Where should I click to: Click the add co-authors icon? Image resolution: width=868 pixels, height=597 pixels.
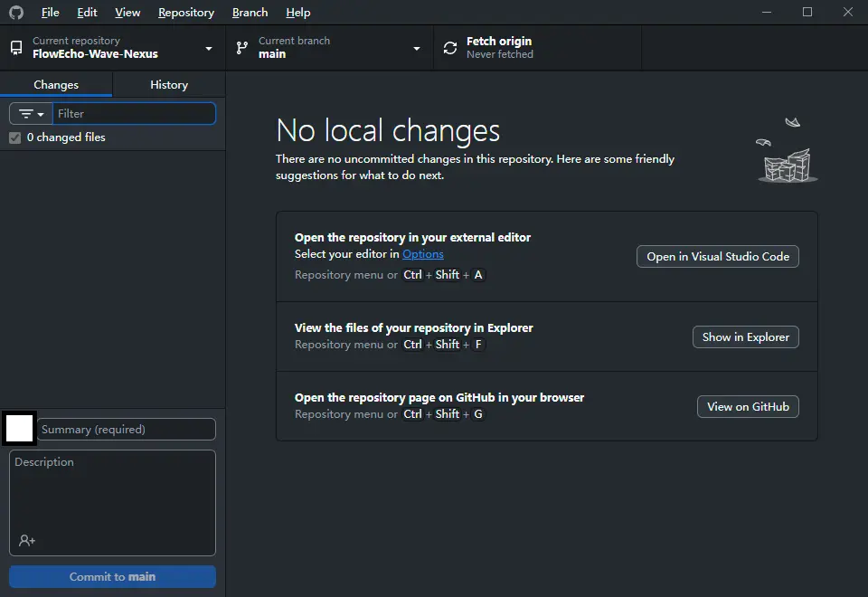[x=27, y=540]
